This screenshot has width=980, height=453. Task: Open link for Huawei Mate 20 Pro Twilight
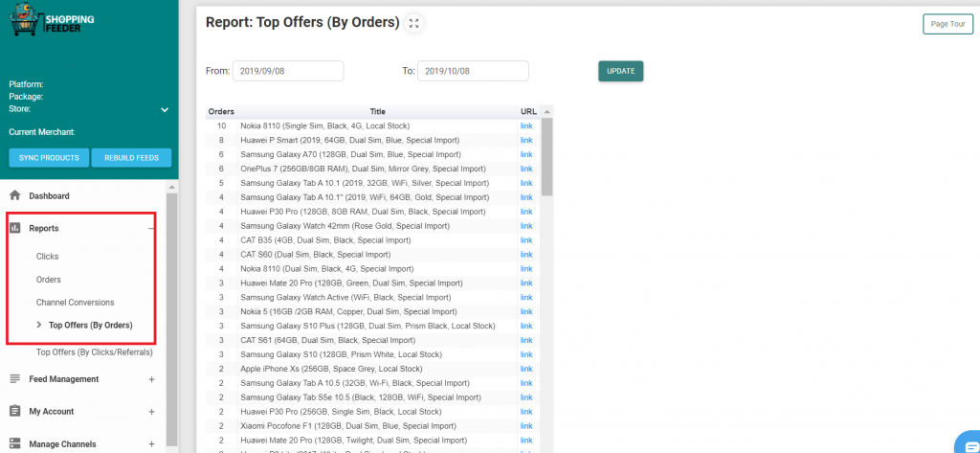[526, 441]
